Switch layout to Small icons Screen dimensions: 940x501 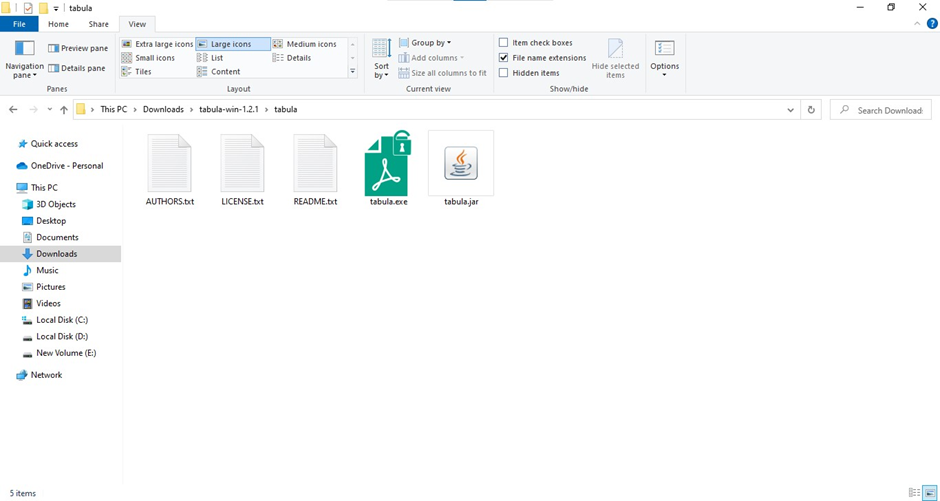coord(148,58)
